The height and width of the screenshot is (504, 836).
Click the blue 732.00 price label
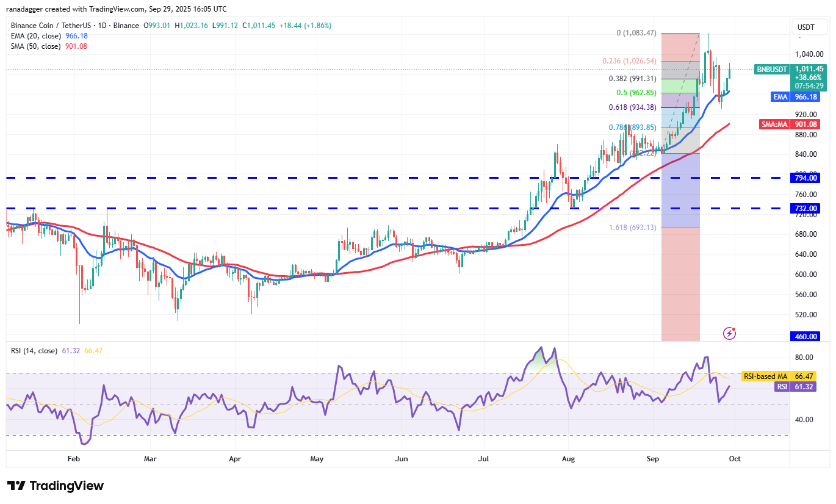point(805,208)
